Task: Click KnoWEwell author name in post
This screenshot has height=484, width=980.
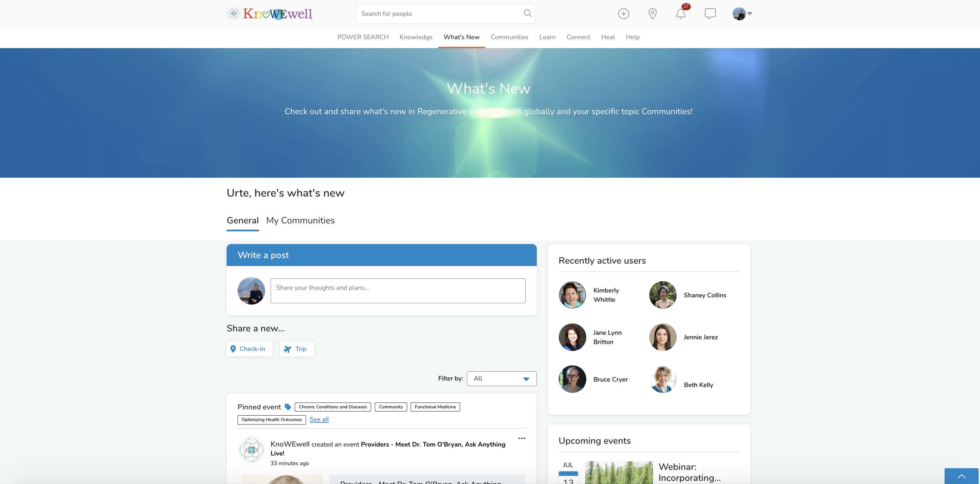Action: point(290,444)
